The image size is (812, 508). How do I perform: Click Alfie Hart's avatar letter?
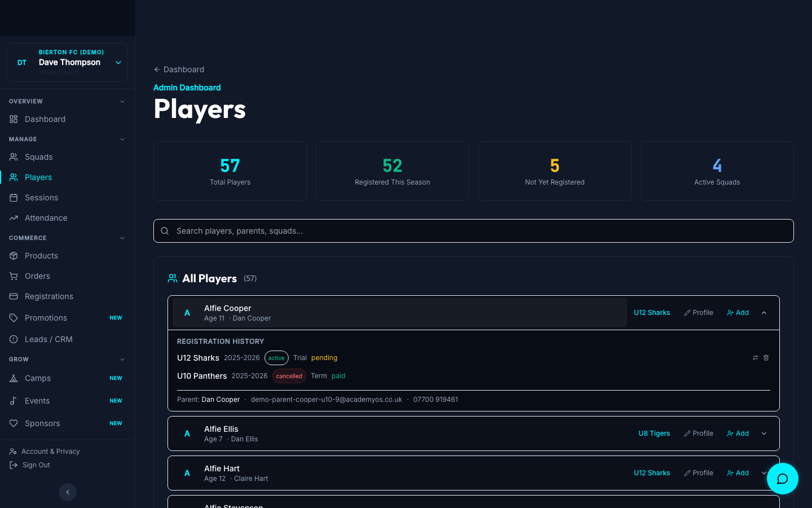tap(187, 473)
